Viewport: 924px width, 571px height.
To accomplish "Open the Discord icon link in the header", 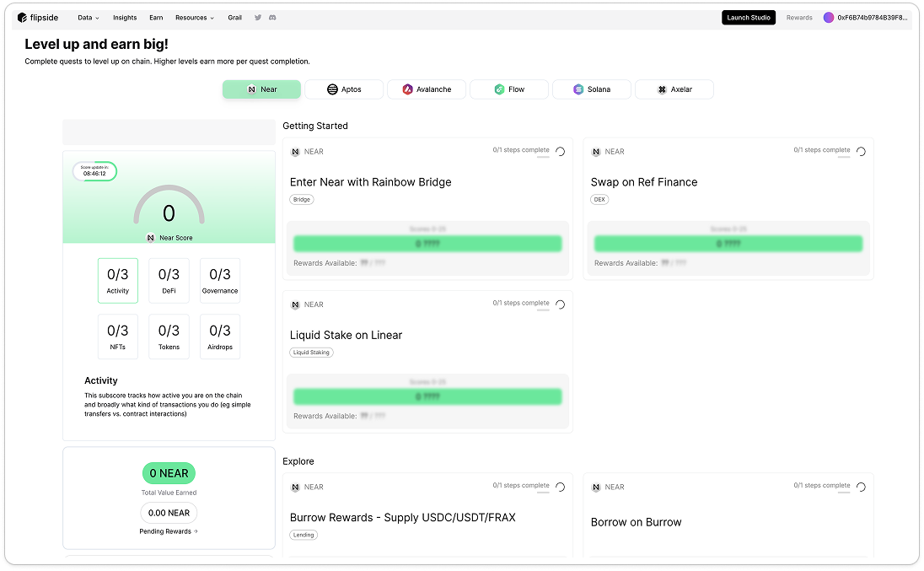I will click(272, 18).
